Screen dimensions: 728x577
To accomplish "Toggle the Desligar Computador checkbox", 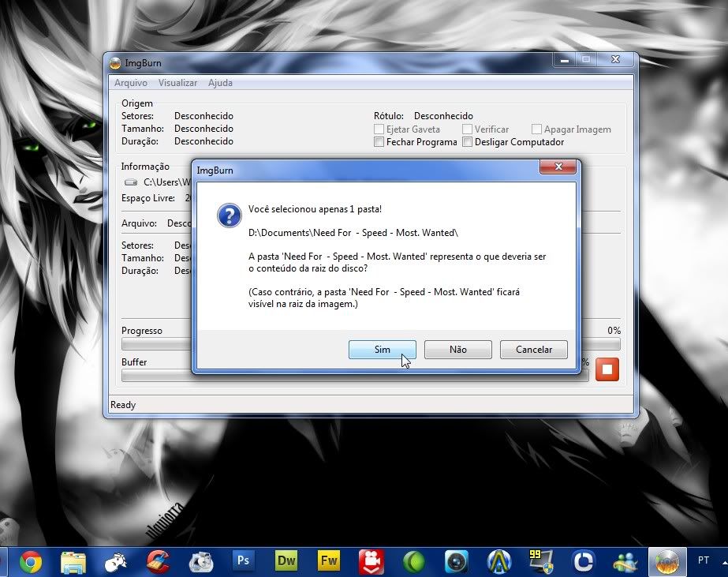I will click(x=468, y=142).
